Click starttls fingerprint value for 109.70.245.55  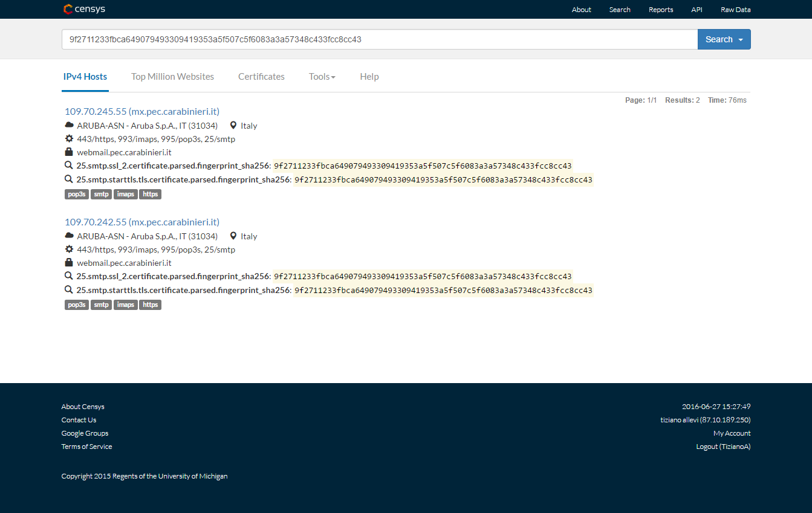click(444, 179)
